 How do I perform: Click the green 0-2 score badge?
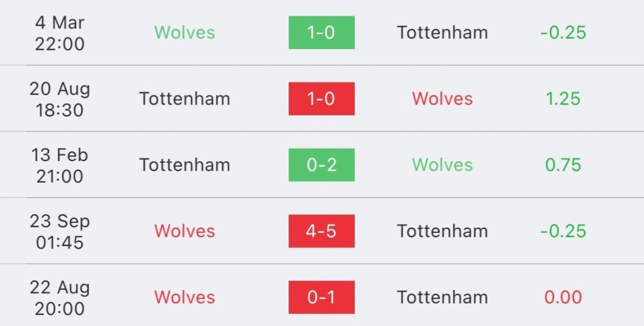coord(321,165)
